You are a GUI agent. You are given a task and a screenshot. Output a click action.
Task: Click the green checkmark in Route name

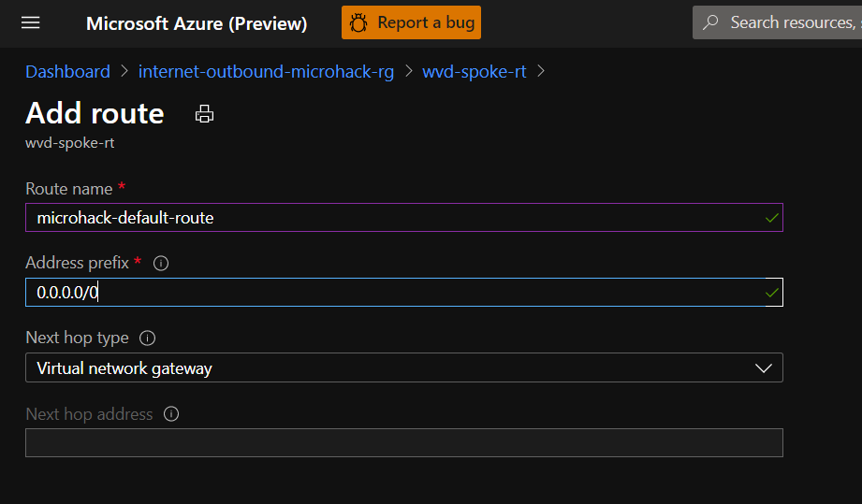click(x=771, y=218)
